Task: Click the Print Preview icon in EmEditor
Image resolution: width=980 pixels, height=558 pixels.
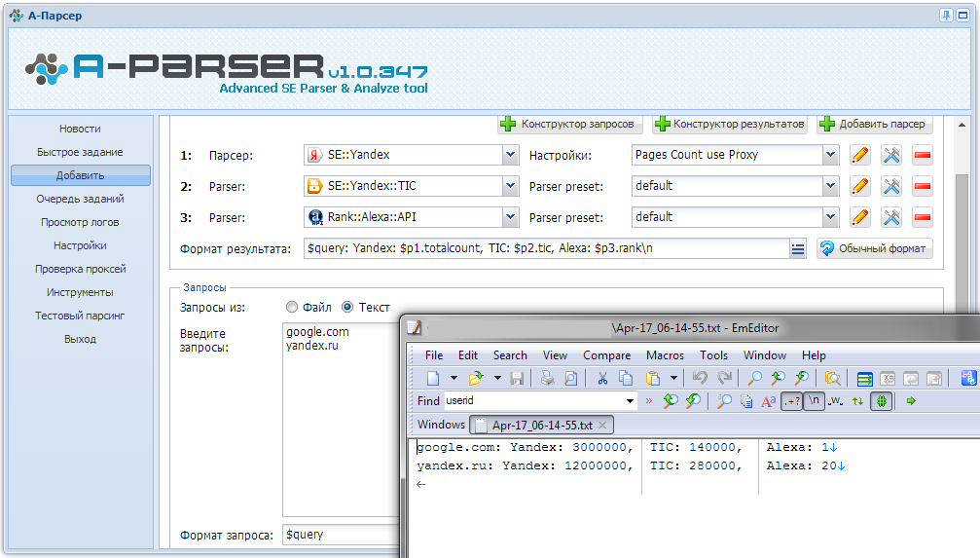Action: tap(570, 378)
